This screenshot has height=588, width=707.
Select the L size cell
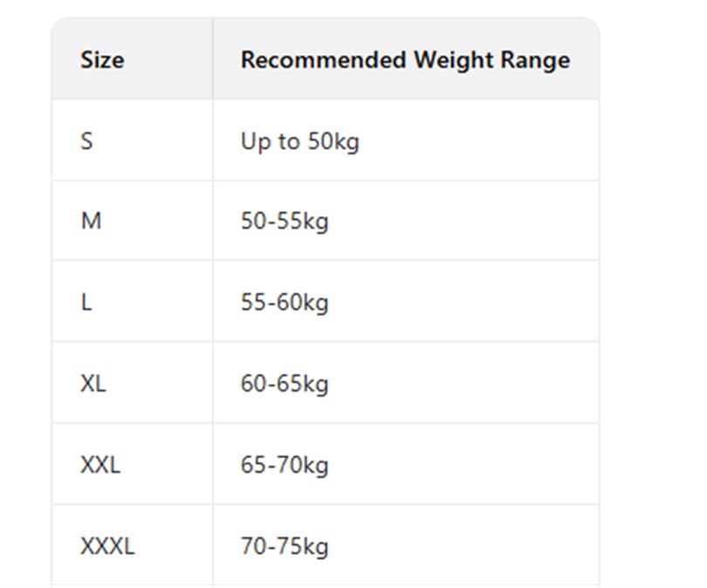(132, 302)
